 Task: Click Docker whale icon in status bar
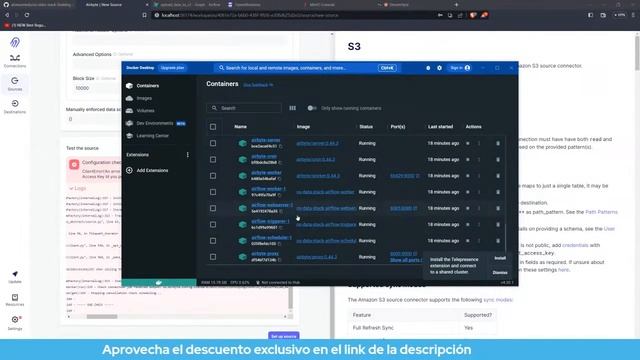click(159, 282)
